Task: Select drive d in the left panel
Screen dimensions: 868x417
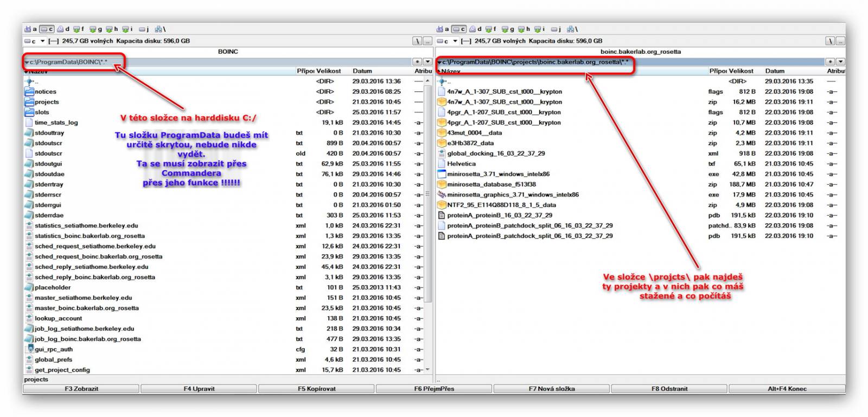Action: tap(63, 29)
